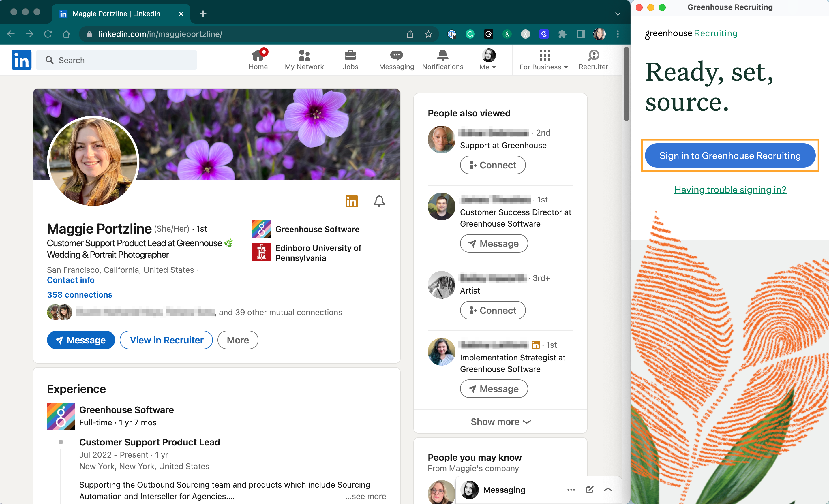The width and height of the screenshot is (829, 504).
Task: Compose a new message in messaging overlay
Action: [x=590, y=490]
